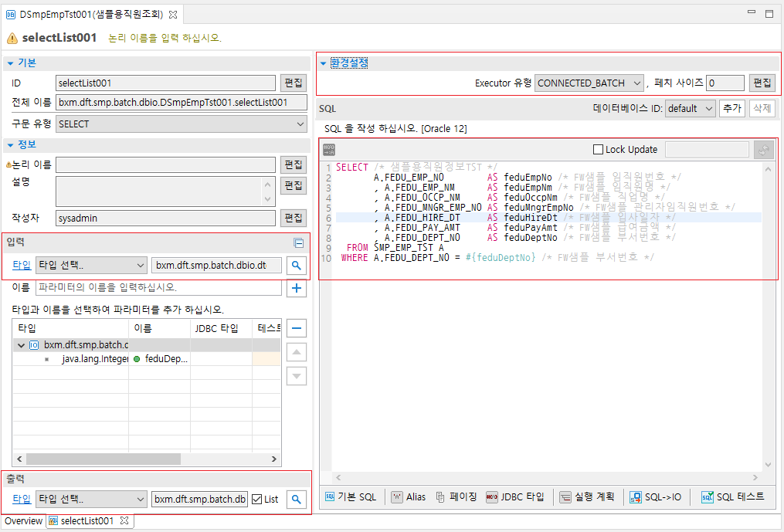The height and width of the screenshot is (532, 784).
Task: Click 편집 button for 설명
Action: point(293,185)
